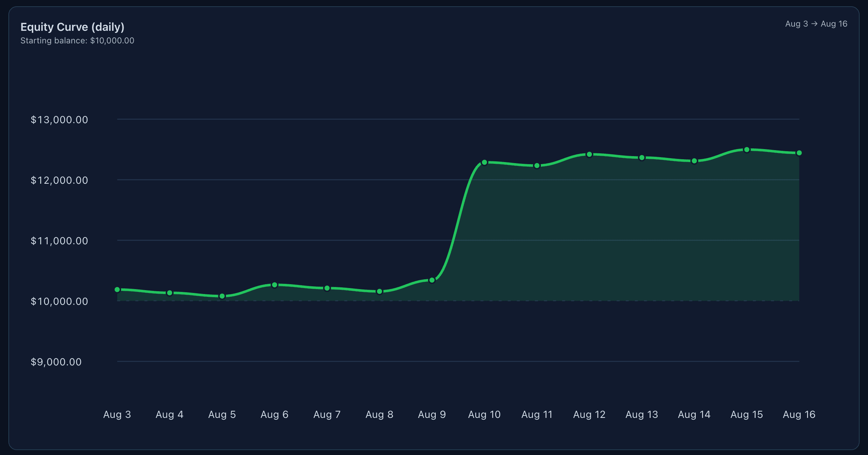This screenshot has height=455, width=868.
Task: Click the 'Starting balance: $10,000.00' subtitle
Action: pyautogui.click(x=77, y=41)
